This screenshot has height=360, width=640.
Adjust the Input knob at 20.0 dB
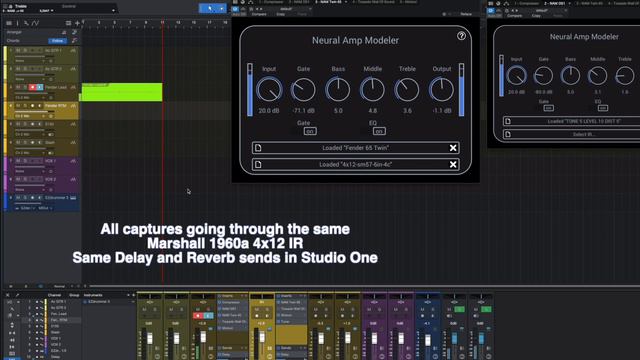pos(269,90)
